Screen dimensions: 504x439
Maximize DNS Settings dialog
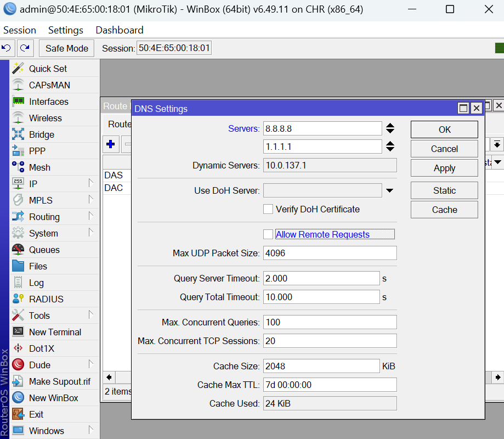tap(463, 109)
